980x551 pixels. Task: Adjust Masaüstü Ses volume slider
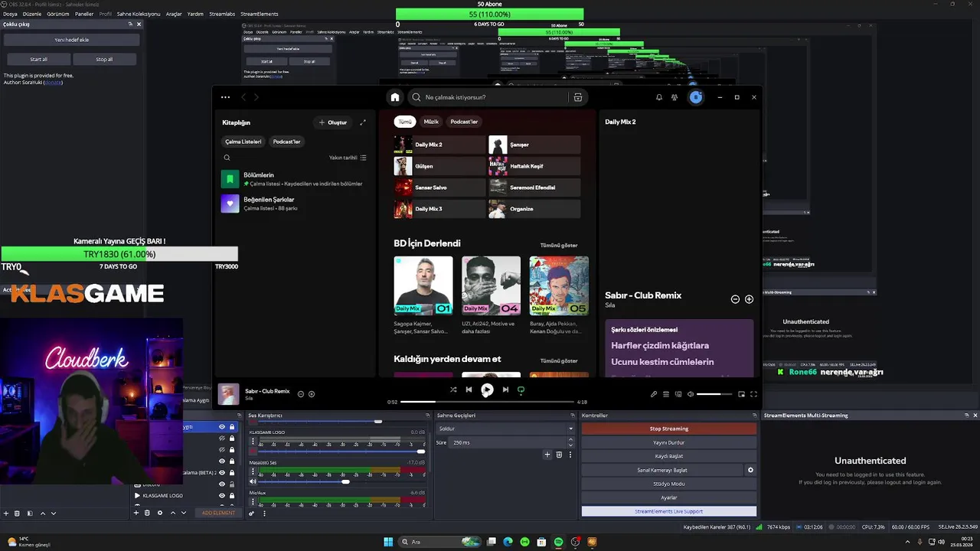[341, 481]
